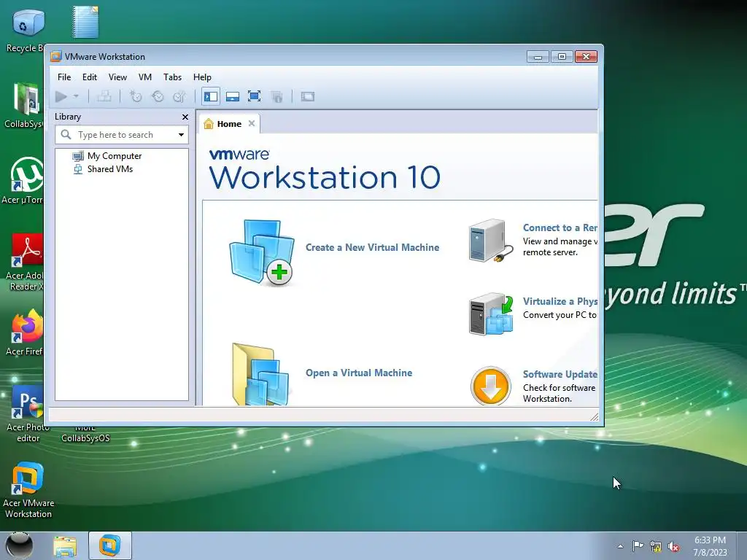
Task: Click the Virtualize a Physical Machine icon
Action: pos(491,314)
